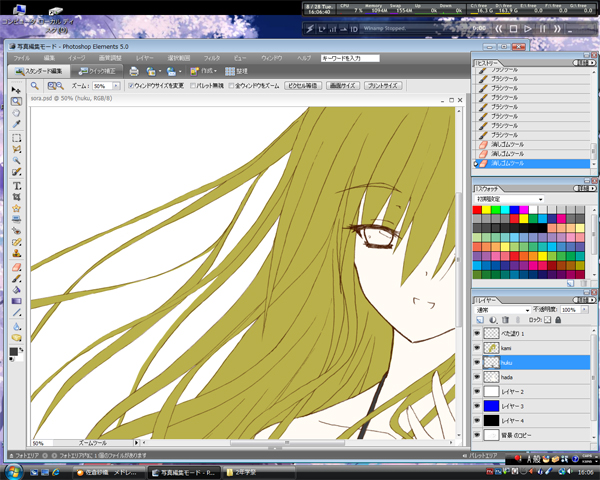Click the foreground color box in the toolbox
Screen dimensions: 600x480
point(14,351)
